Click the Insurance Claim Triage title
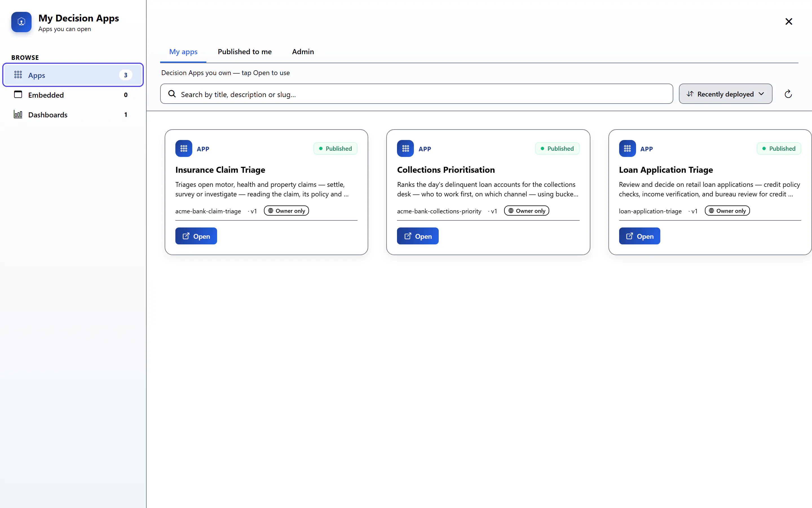Image resolution: width=812 pixels, height=508 pixels. 220,170
